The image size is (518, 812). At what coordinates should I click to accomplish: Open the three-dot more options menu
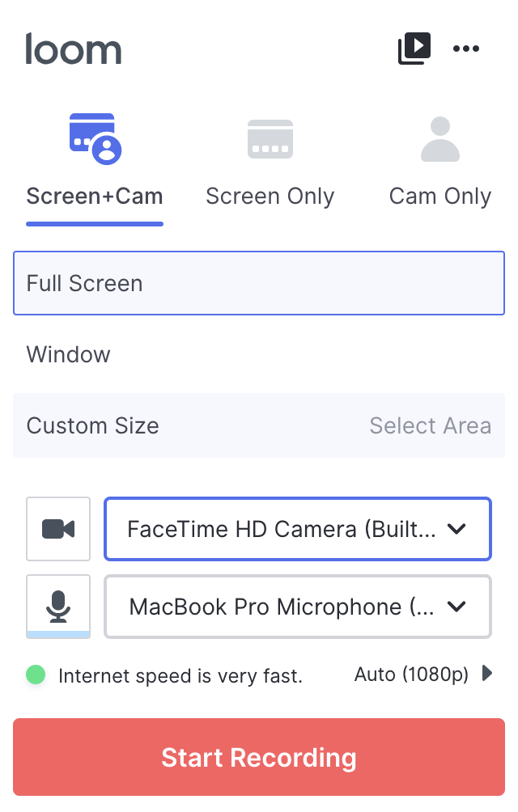pos(466,49)
